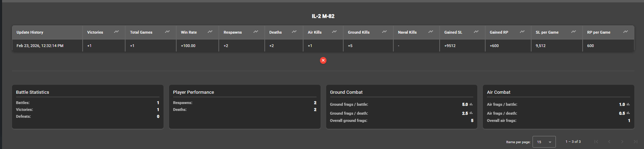Open bar chart for Ground frags per battle
The image size is (644, 149).
[471, 104]
